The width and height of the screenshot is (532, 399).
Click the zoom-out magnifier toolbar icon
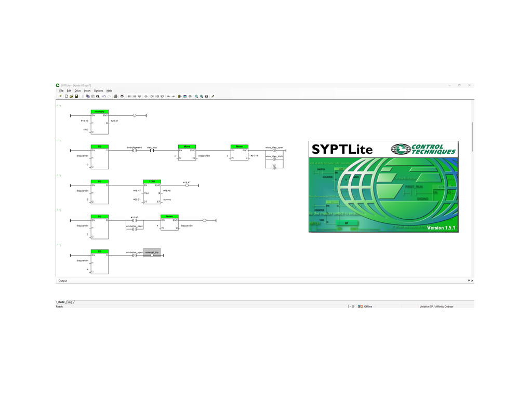click(x=202, y=96)
